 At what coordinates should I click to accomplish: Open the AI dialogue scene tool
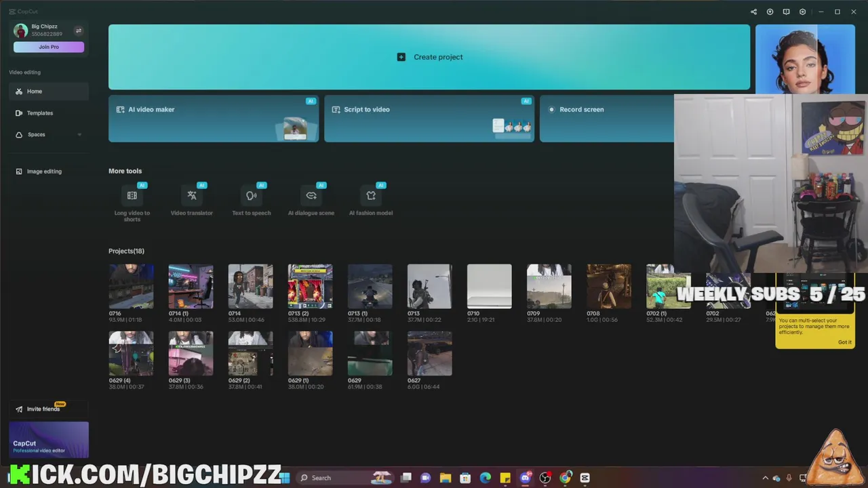[x=311, y=200]
